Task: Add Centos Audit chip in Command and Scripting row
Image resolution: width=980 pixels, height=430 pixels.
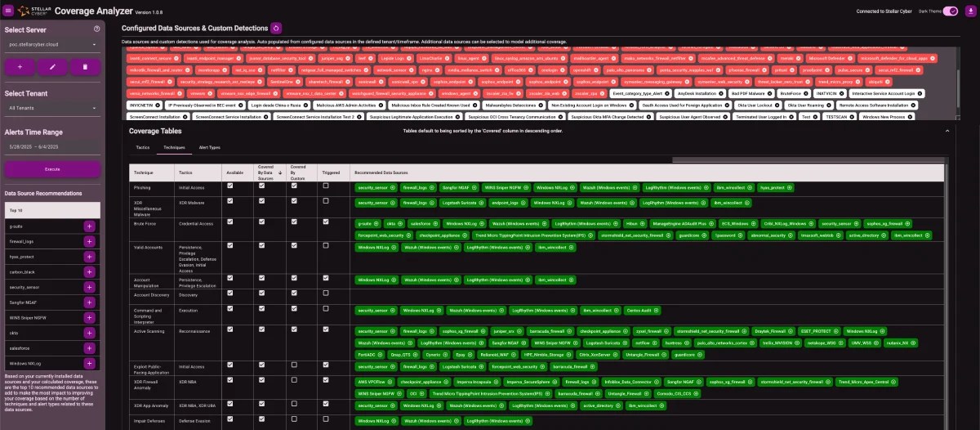Action: pyautogui.click(x=654, y=311)
